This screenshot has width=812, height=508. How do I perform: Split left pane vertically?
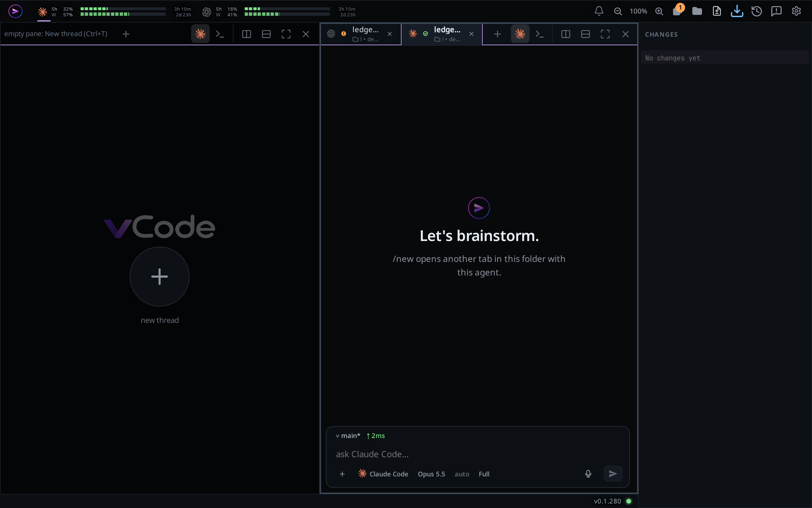[246, 34]
